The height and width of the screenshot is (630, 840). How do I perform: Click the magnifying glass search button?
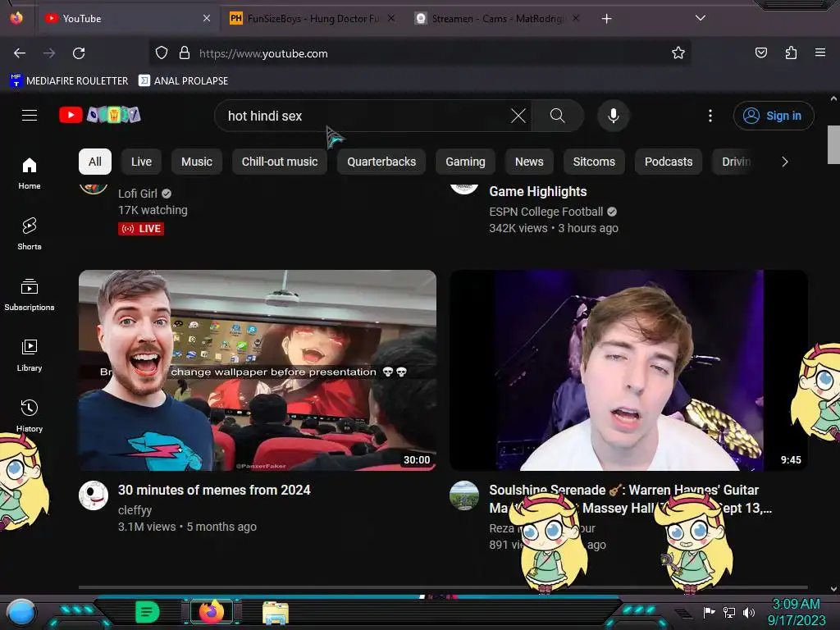(x=557, y=116)
